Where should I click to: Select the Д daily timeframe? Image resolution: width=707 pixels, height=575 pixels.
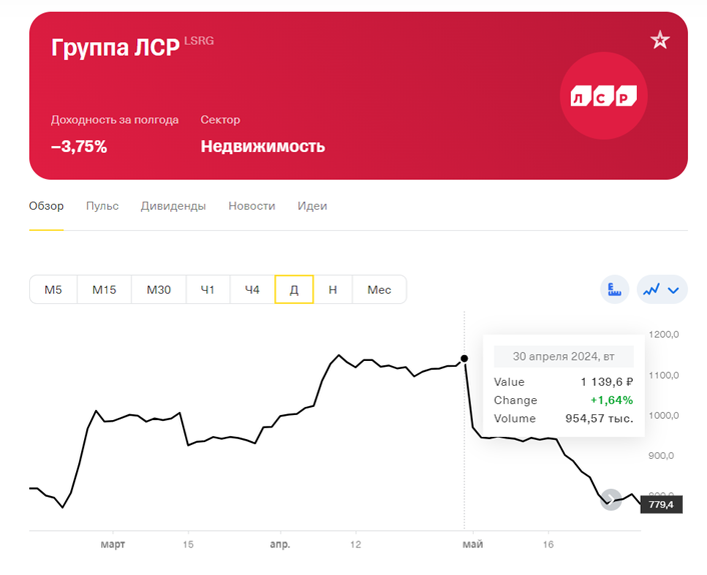point(294,290)
